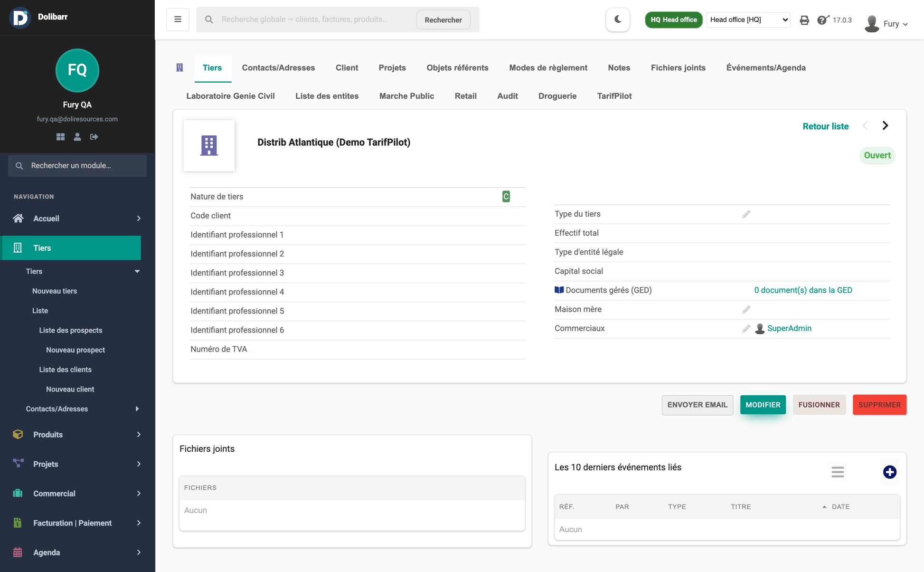This screenshot has width=924, height=572.
Task: Click the MODIFIER button
Action: (763, 405)
